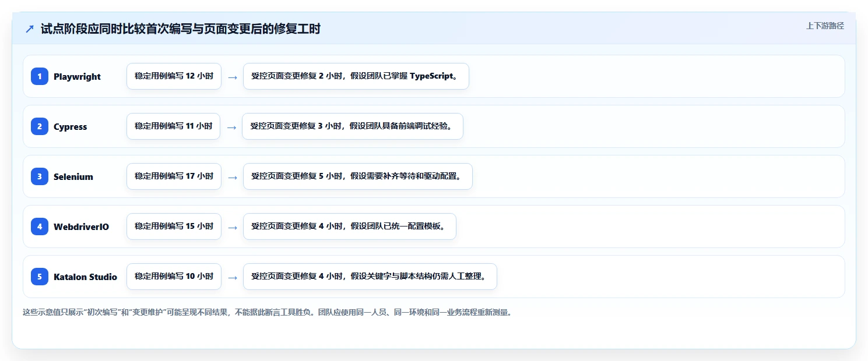Screen dimensions: 868x361
Task: Click the arrow in the Katalon Studio row
Action: point(232,277)
